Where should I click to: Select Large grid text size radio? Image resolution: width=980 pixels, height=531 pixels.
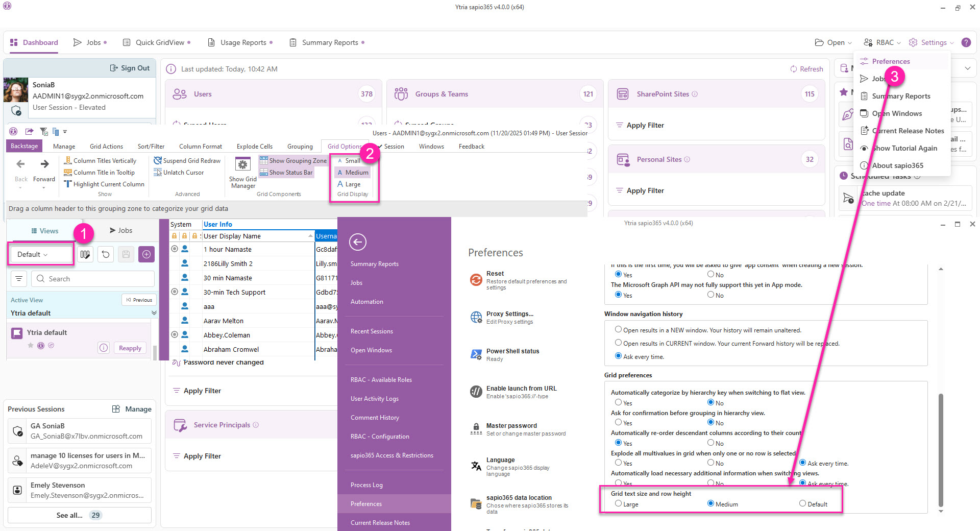coord(618,503)
